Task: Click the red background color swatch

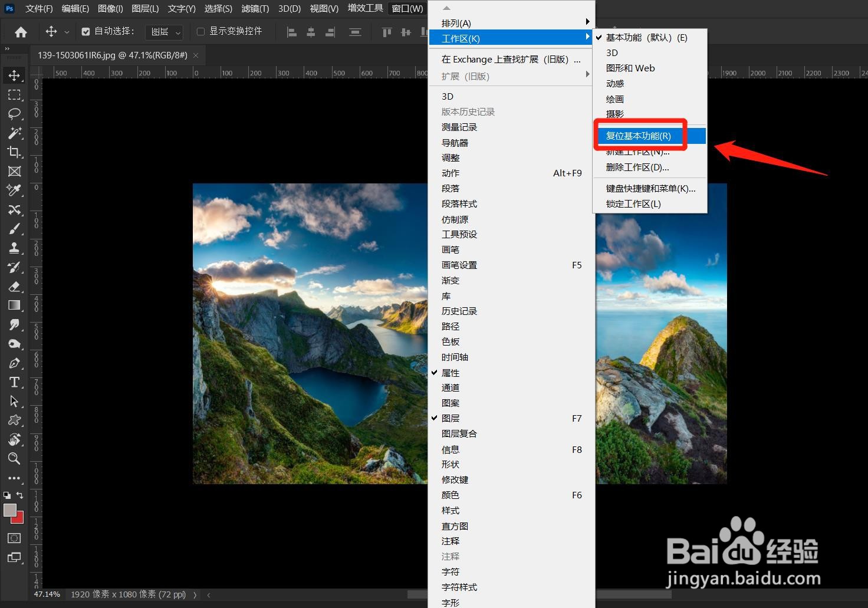Action: pyautogui.click(x=19, y=519)
